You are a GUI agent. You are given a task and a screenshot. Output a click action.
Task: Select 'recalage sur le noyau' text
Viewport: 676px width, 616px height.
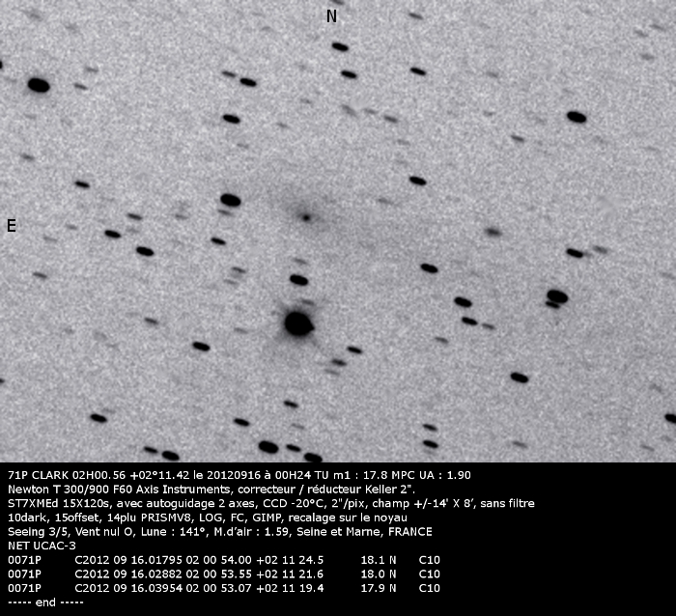point(348,518)
